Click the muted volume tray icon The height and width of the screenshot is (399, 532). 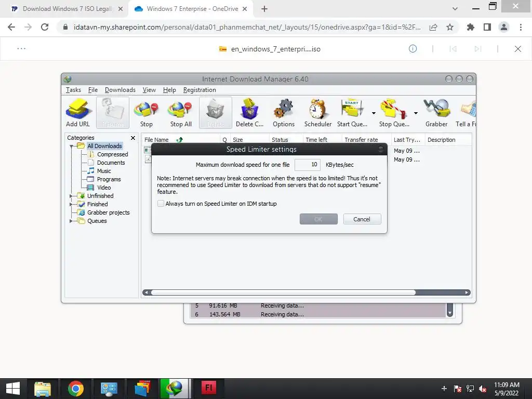click(x=483, y=389)
